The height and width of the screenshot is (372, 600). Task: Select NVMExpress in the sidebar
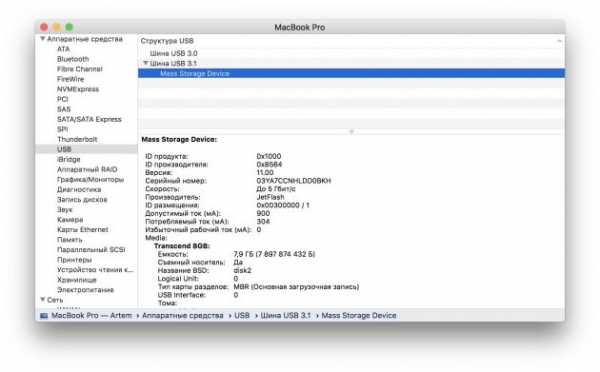click(78, 89)
